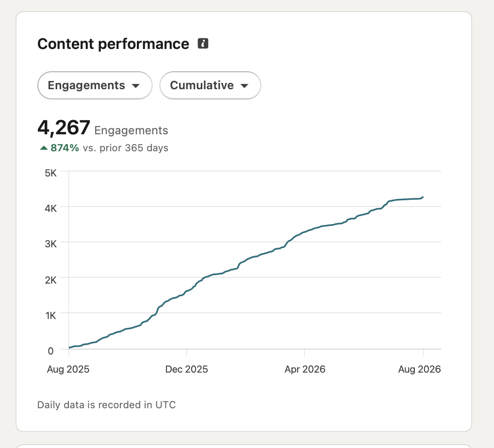Click the endpoint of the engagement line

(x=423, y=197)
